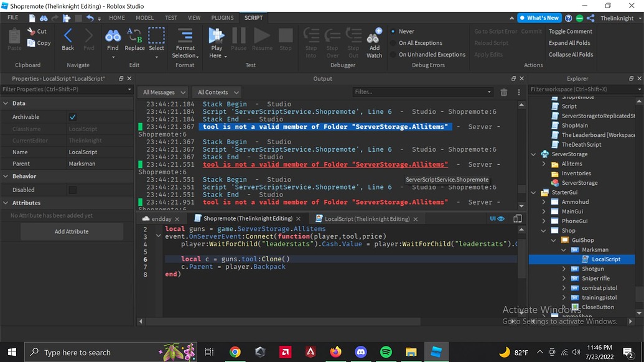Fold the function at code line 3
Screen dimensions: 644x362
click(x=158, y=236)
